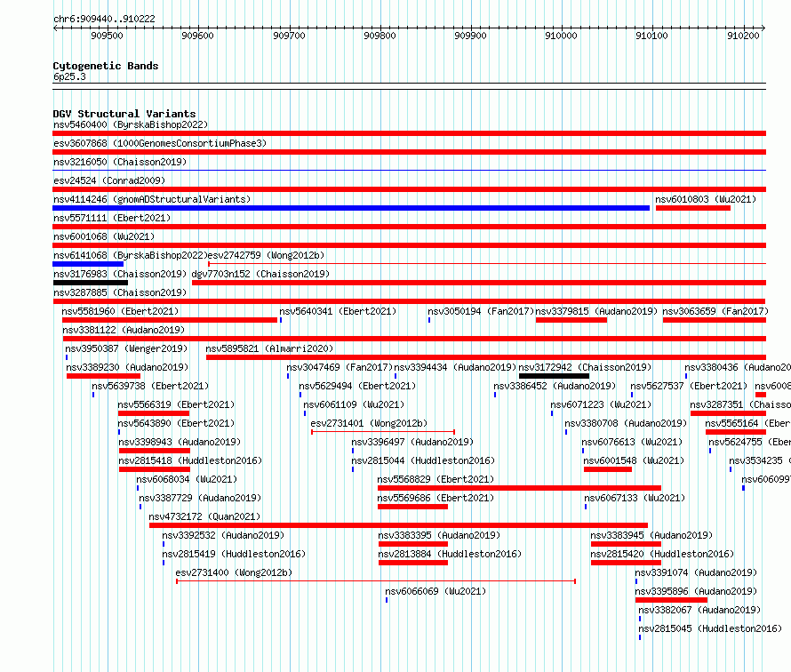The width and height of the screenshot is (791, 672).
Task: Select nsv3392532 (Audano2019) label
Action: coord(223,535)
